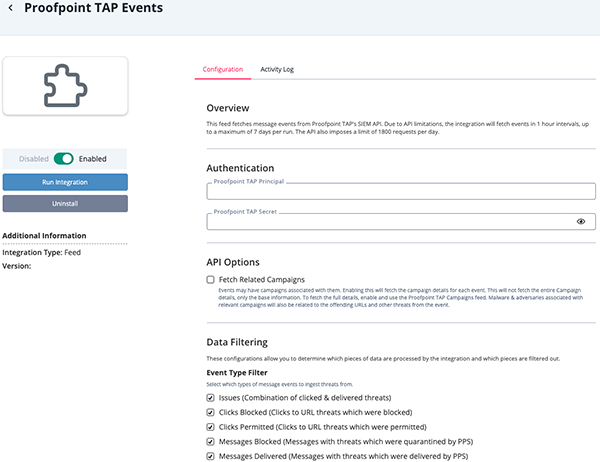Image resolution: width=600 pixels, height=462 pixels.
Task: Open the Activity Log tab
Action: [x=277, y=69]
